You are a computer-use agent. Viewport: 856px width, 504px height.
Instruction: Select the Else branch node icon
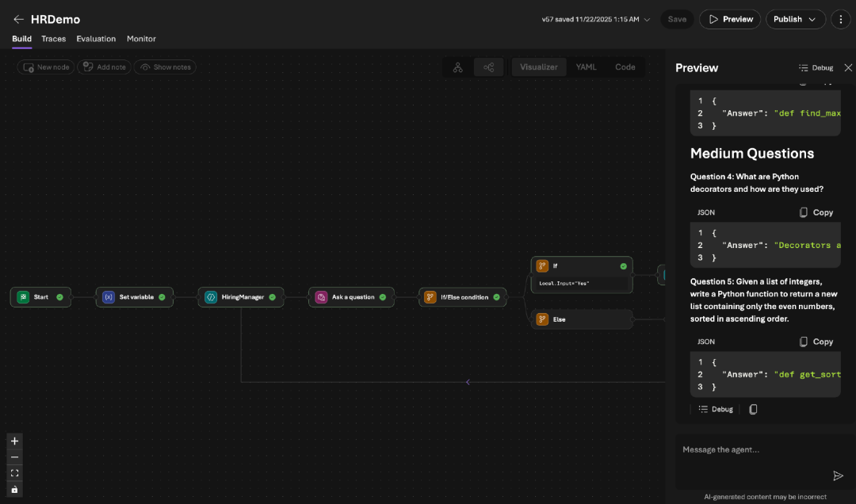(542, 319)
